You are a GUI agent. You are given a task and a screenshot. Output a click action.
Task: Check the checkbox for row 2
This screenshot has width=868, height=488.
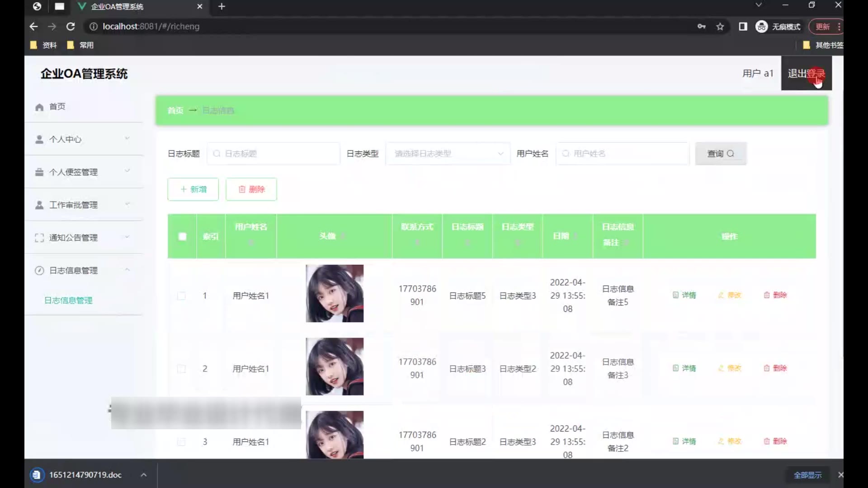point(182,369)
